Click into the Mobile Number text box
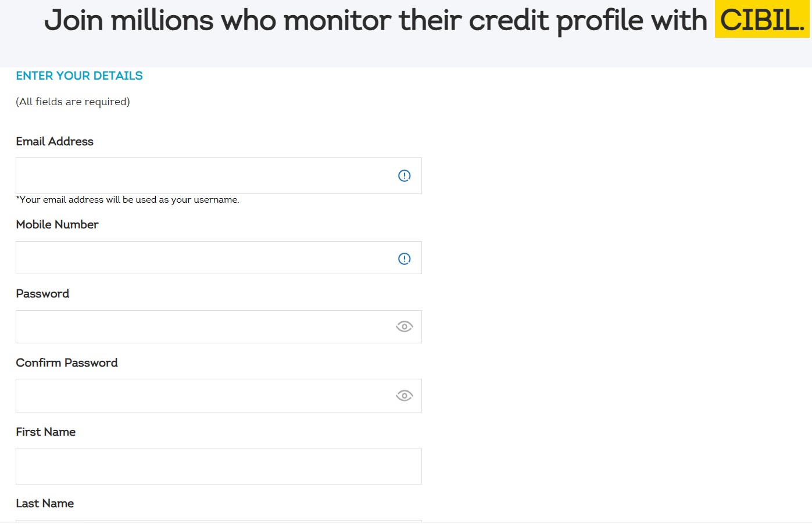Screen dimensions: 812x524 tap(203, 258)
